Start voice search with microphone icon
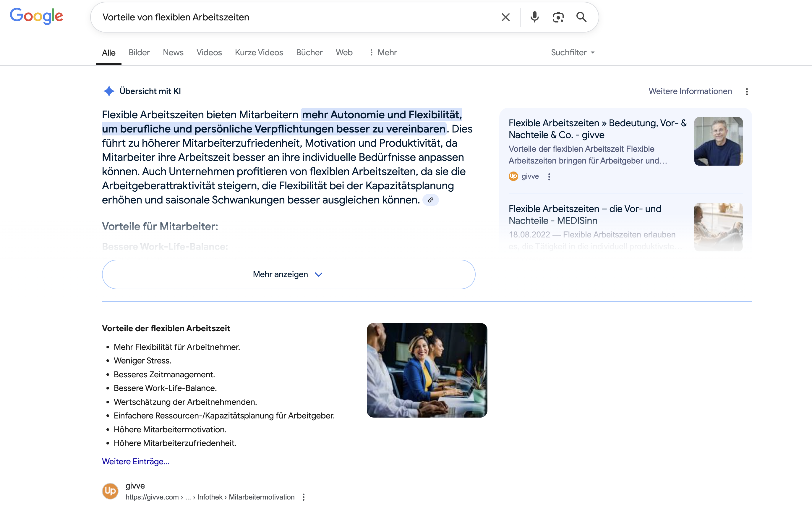This screenshot has height=506, width=812. (x=534, y=17)
